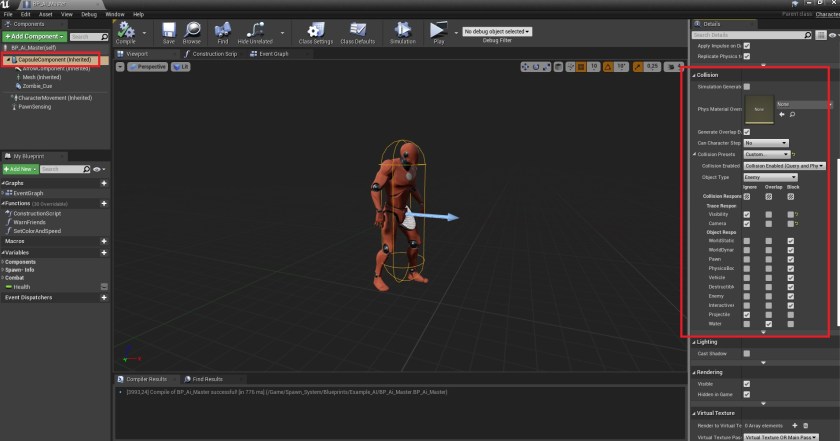Open the debug object filter dropdown

(497, 32)
